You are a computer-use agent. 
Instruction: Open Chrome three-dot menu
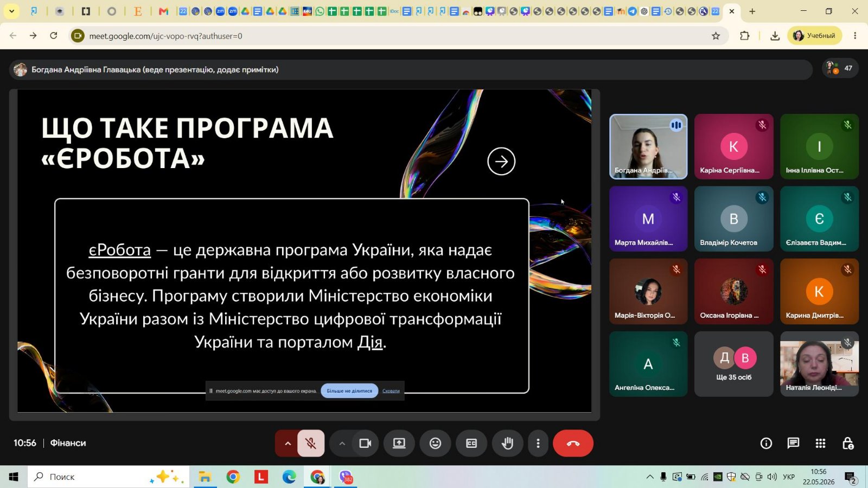855,36
